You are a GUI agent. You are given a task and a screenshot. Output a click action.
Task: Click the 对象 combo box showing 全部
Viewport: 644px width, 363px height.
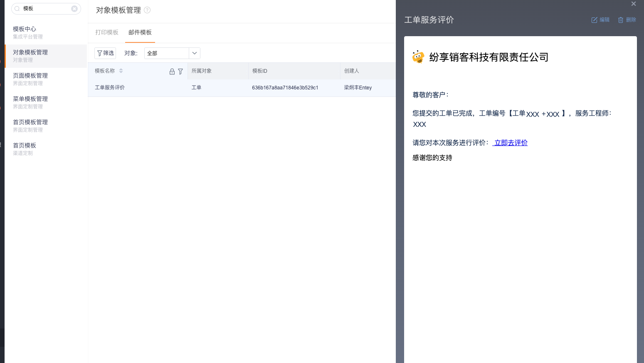click(x=172, y=53)
